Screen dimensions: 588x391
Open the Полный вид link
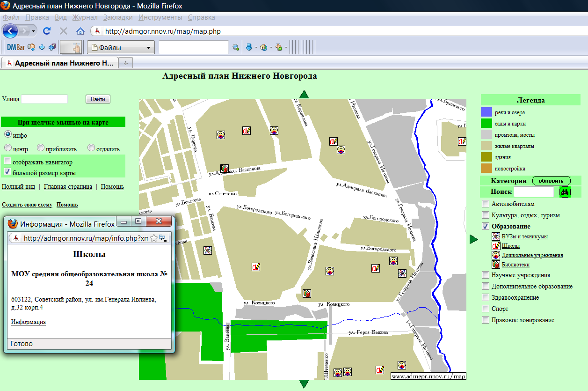pyautogui.click(x=19, y=186)
